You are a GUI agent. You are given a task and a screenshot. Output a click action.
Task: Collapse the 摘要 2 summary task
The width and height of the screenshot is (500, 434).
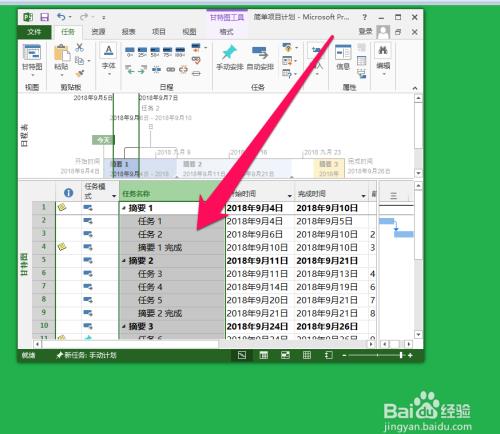click(x=124, y=261)
